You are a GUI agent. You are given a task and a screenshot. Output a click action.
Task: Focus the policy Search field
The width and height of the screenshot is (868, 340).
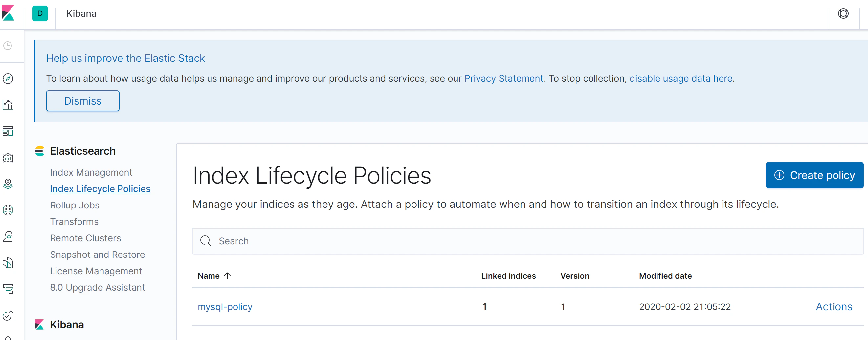click(x=528, y=241)
